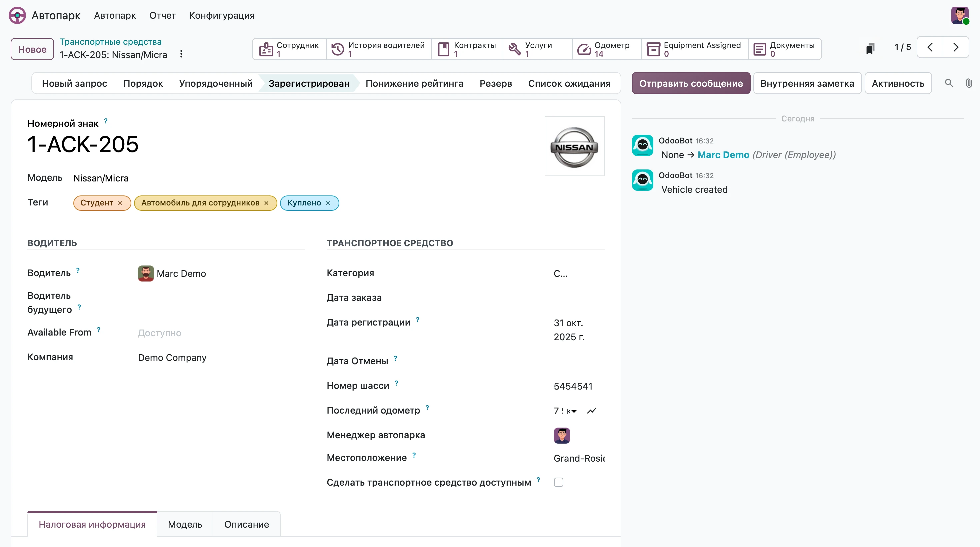The image size is (980, 547).
Task: Open the Сотрудник smart button
Action: pyautogui.click(x=289, y=49)
